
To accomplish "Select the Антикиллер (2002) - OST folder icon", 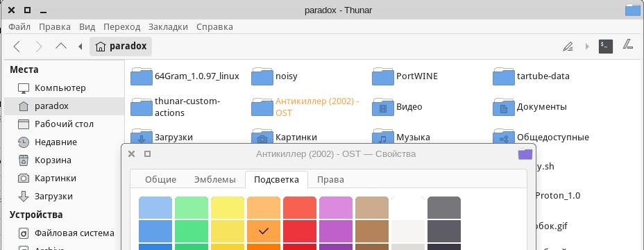I will coord(262,107).
